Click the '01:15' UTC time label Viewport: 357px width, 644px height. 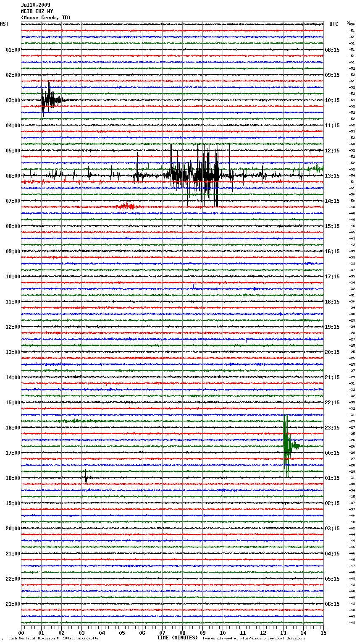tap(332, 478)
